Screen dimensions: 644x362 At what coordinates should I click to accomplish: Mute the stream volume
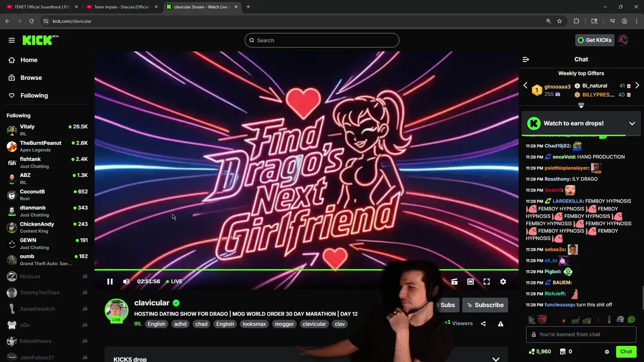click(126, 282)
